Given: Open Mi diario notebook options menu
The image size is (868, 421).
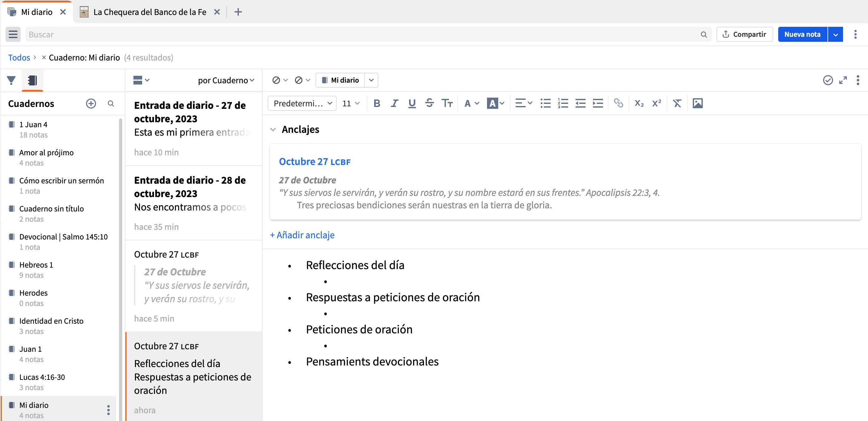Looking at the screenshot, I should point(108,410).
